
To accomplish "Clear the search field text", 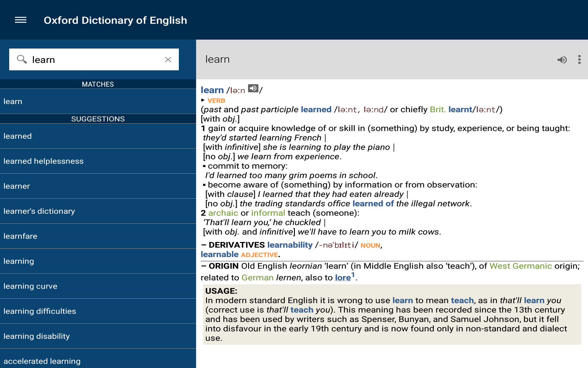I will click(168, 59).
